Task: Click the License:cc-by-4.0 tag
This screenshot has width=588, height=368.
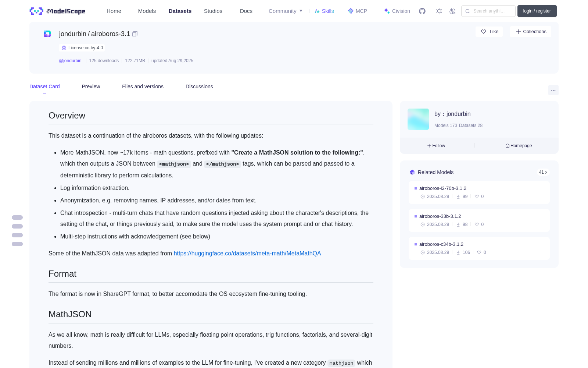Action: pyautogui.click(x=82, y=48)
